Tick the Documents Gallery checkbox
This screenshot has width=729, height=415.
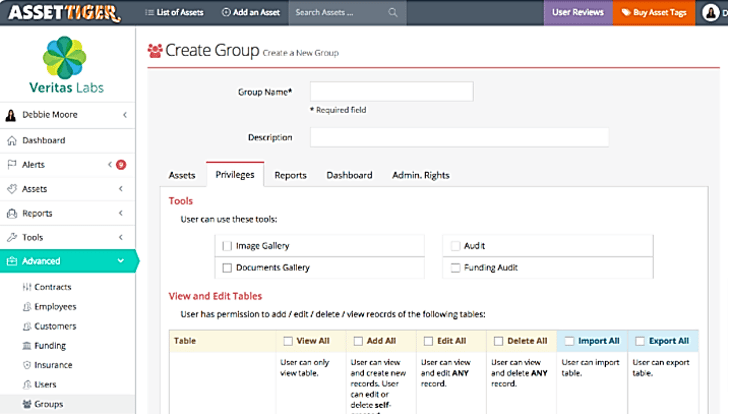tap(227, 268)
